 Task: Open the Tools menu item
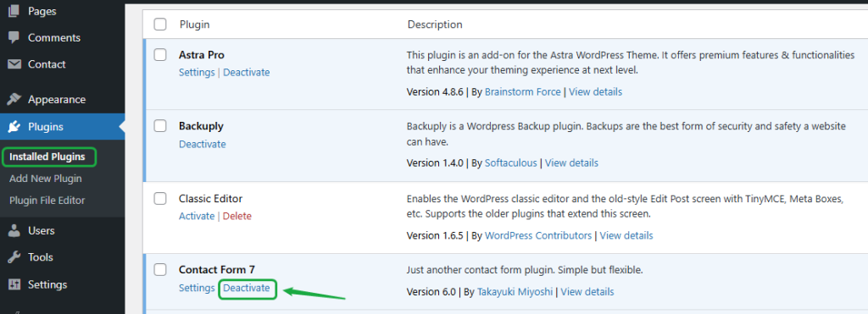coord(41,257)
